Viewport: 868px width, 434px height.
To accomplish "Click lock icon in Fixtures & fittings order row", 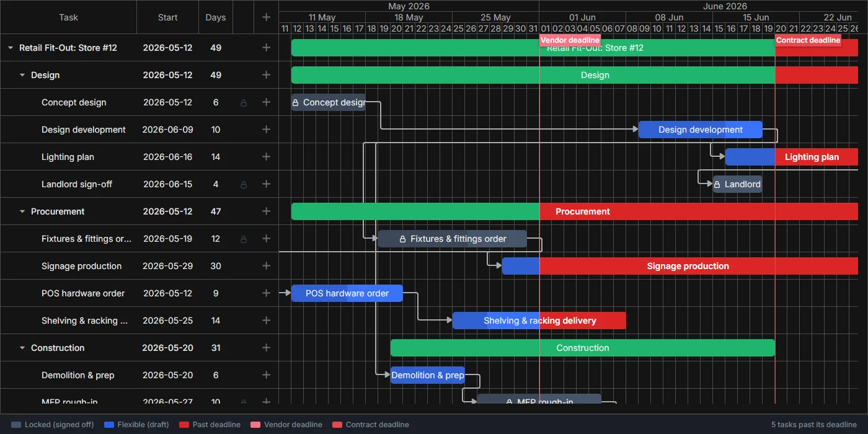I will pyautogui.click(x=244, y=239).
